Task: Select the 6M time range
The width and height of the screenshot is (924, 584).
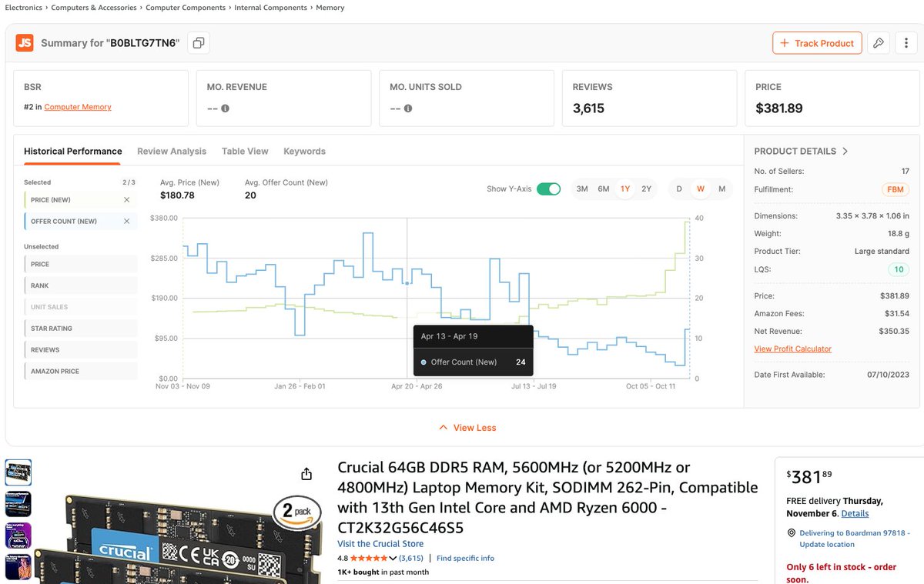Action: click(x=604, y=189)
